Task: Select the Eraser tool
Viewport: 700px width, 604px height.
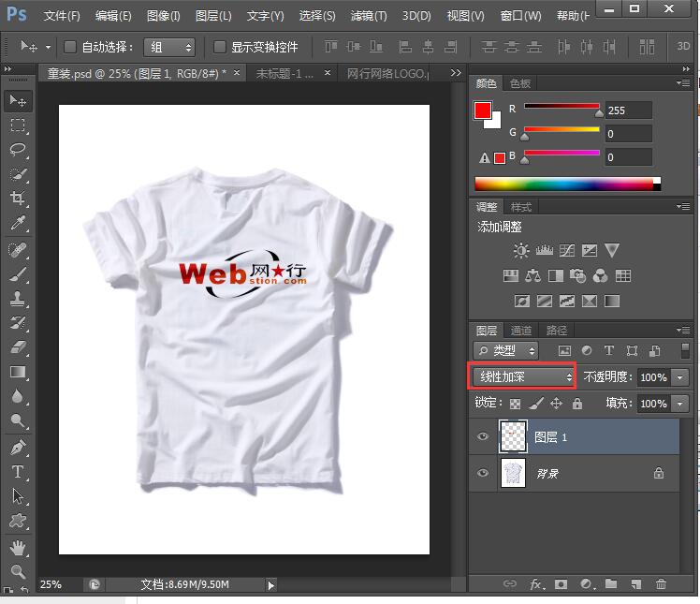Action: tap(18, 346)
